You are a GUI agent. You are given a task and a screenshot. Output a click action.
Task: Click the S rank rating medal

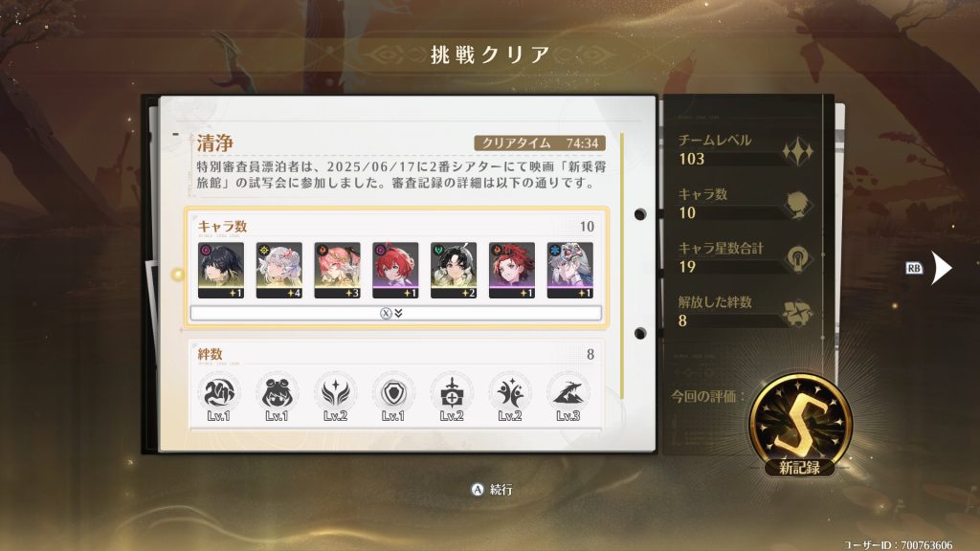(801, 425)
